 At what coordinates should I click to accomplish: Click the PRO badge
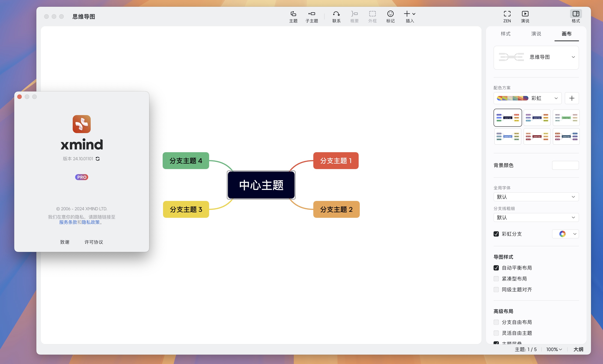[x=82, y=177]
